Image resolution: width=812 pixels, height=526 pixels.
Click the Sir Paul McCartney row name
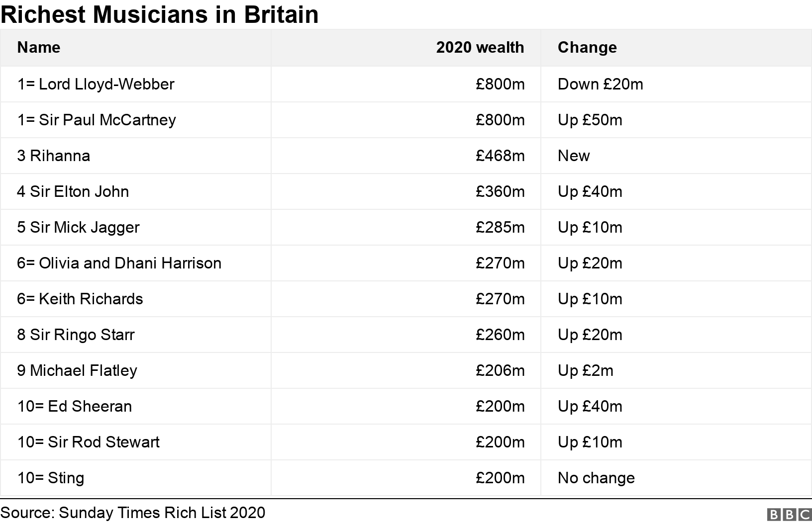[97, 120]
